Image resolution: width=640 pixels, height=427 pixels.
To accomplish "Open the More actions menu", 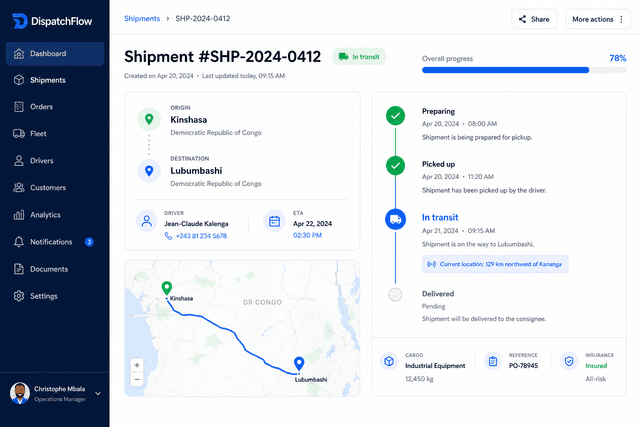I will [598, 19].
